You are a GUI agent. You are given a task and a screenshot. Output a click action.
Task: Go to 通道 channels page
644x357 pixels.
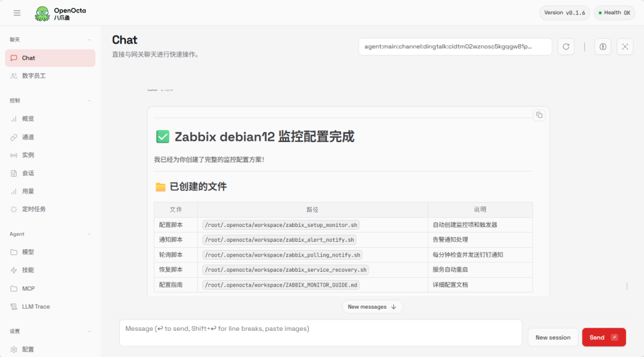50,137
